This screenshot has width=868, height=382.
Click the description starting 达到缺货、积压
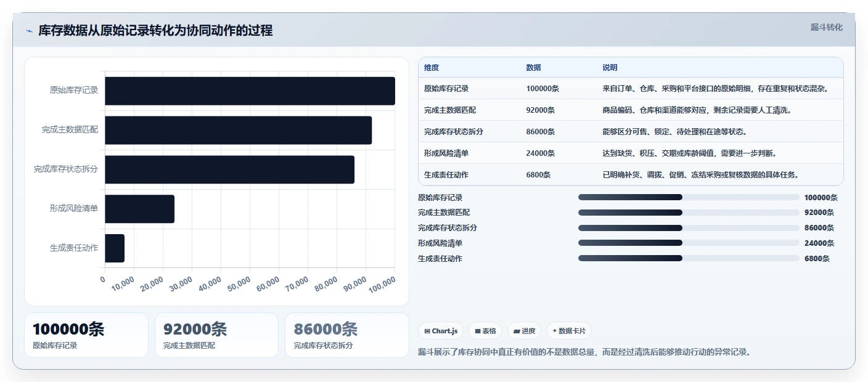689,153
